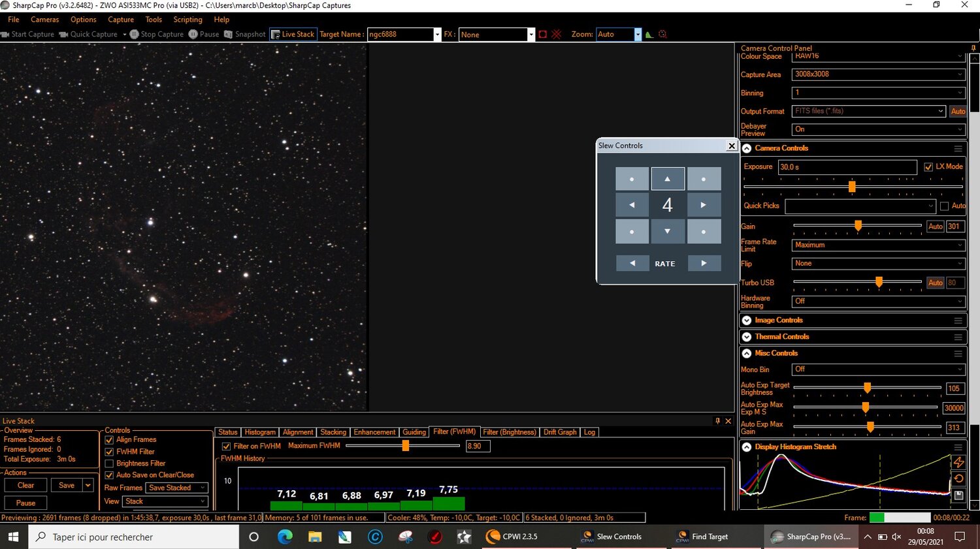Open the Capture Area dropdown
This screenshot has width=980, height=549.
878,74
